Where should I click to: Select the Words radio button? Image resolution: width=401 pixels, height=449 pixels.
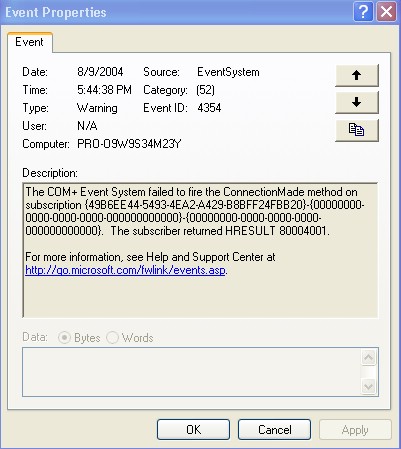pos(112,338)
